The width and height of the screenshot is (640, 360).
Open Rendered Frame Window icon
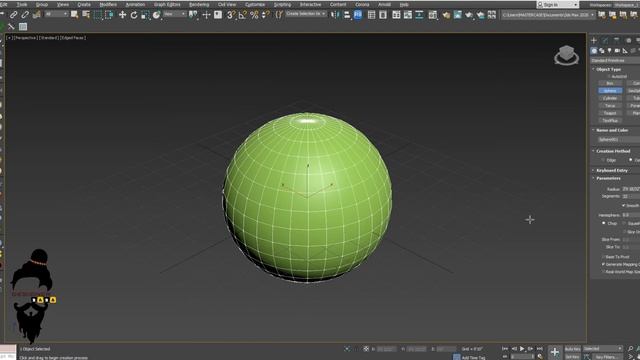click(x=458, y=15)
